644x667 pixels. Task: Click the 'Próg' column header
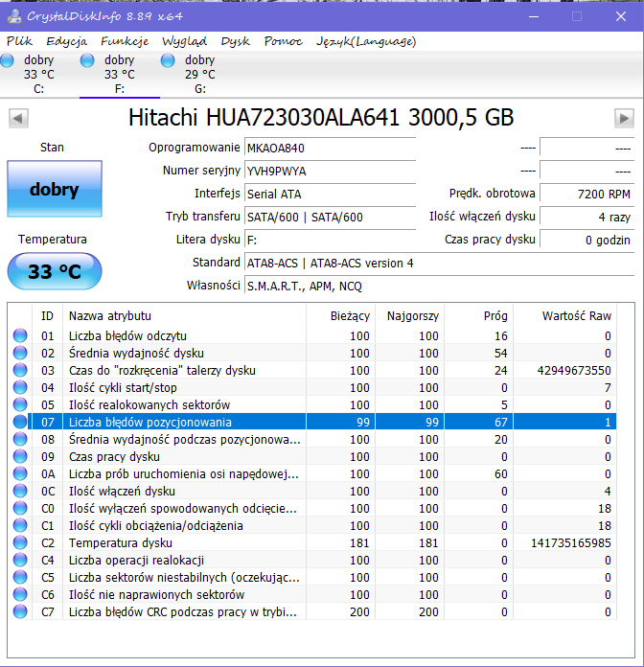click(478, 315)
